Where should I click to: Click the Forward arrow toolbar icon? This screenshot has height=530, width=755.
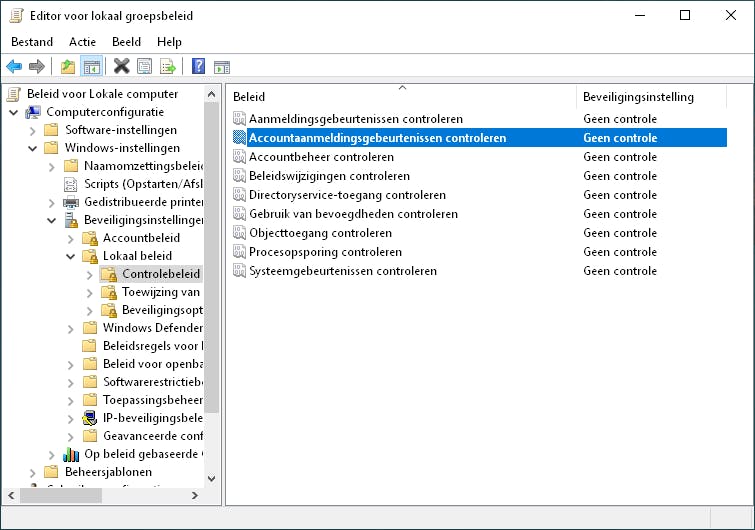click(37, 66)
